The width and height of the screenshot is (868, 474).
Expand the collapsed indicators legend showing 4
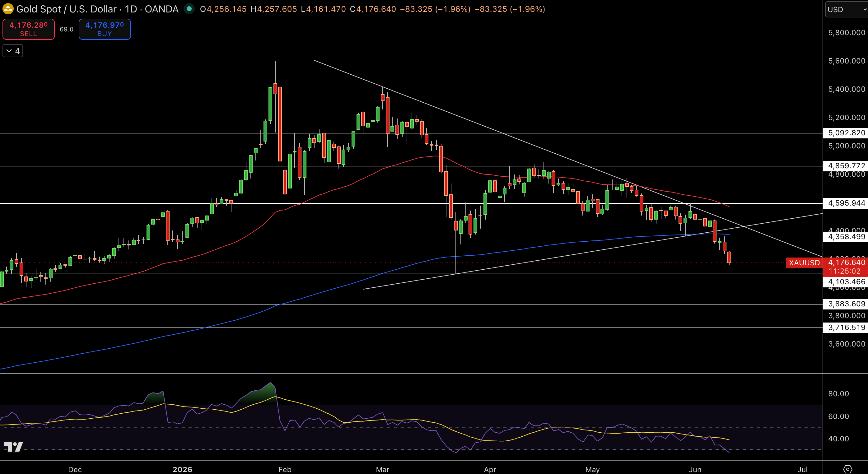click(13, 51)
